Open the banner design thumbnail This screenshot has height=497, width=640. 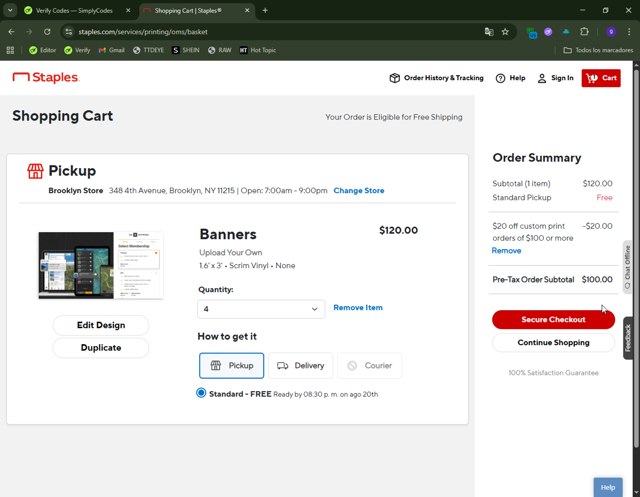click(x=101, y=265)
